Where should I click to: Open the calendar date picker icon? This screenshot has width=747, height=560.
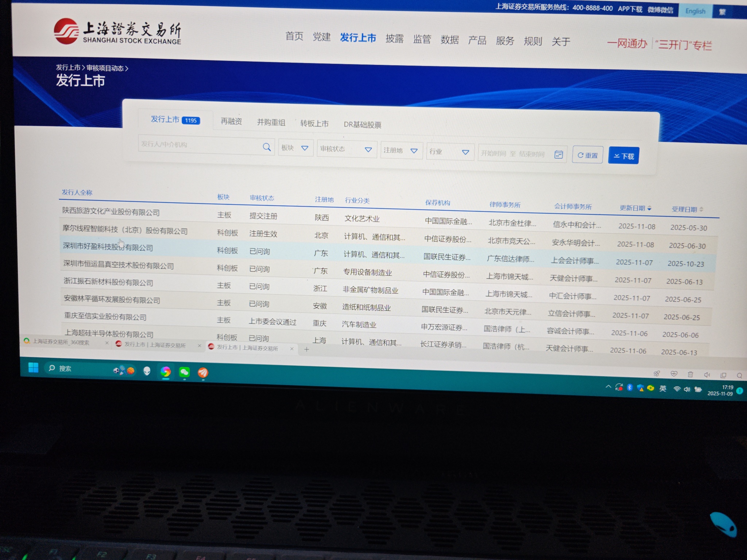click(558, 155)
